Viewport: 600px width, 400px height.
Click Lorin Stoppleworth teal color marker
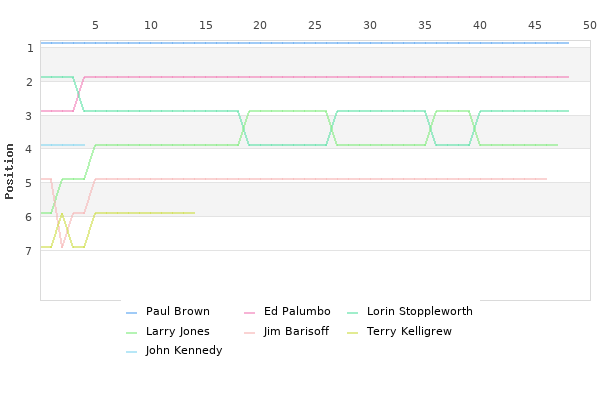click(x=352, y=313)
